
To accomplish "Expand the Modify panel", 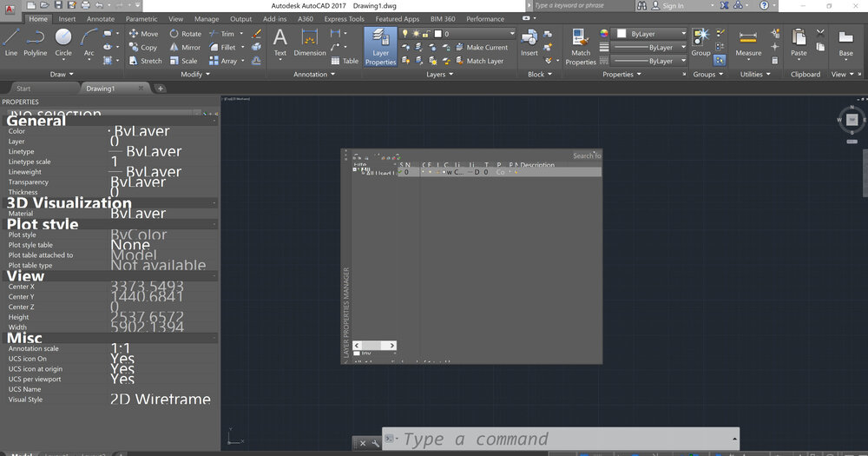I will click(196, 74).
